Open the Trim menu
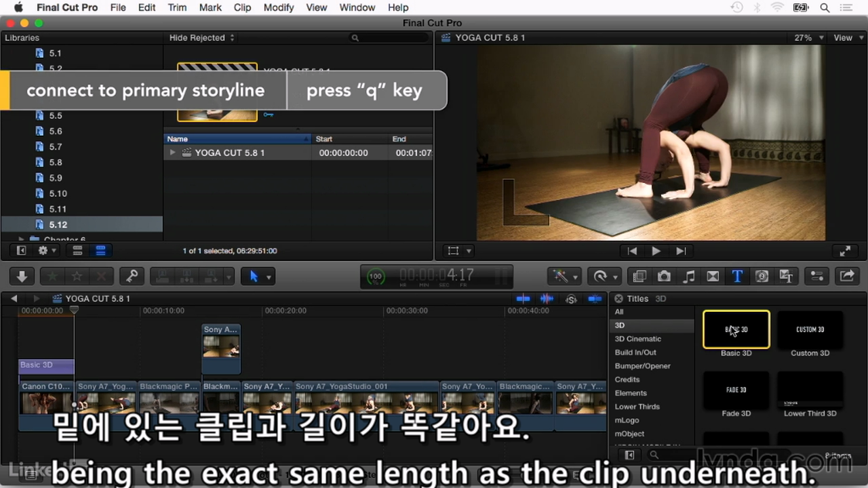The width and height of the screenshot is (868, 488). click(177, 7)
